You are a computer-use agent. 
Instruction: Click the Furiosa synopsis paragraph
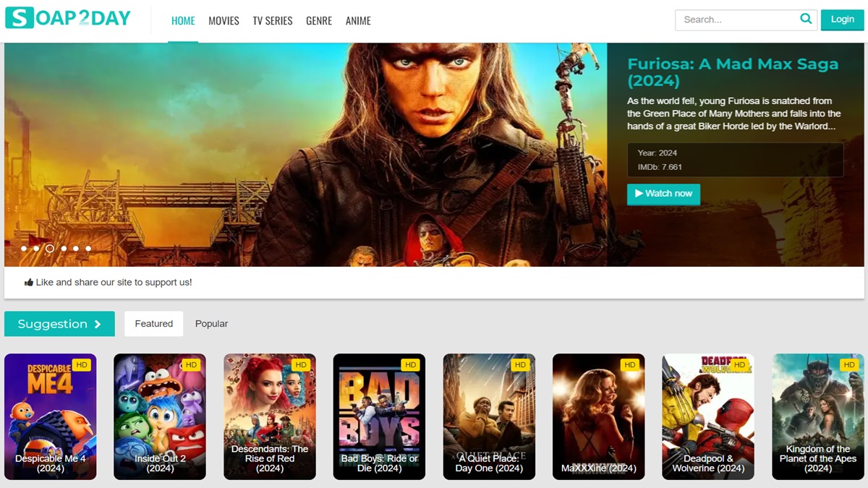pyautogui.click(x=733, y=114)
